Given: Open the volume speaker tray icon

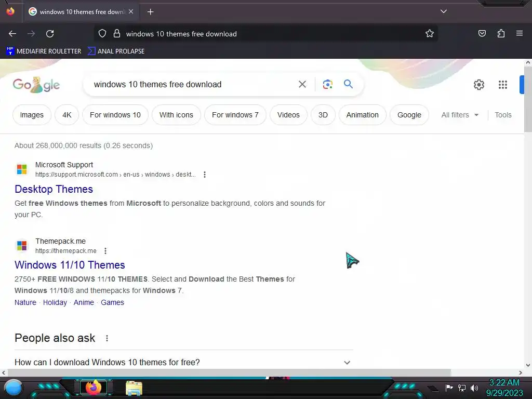Looking at the screenshot, I should [x=474, y=388].
